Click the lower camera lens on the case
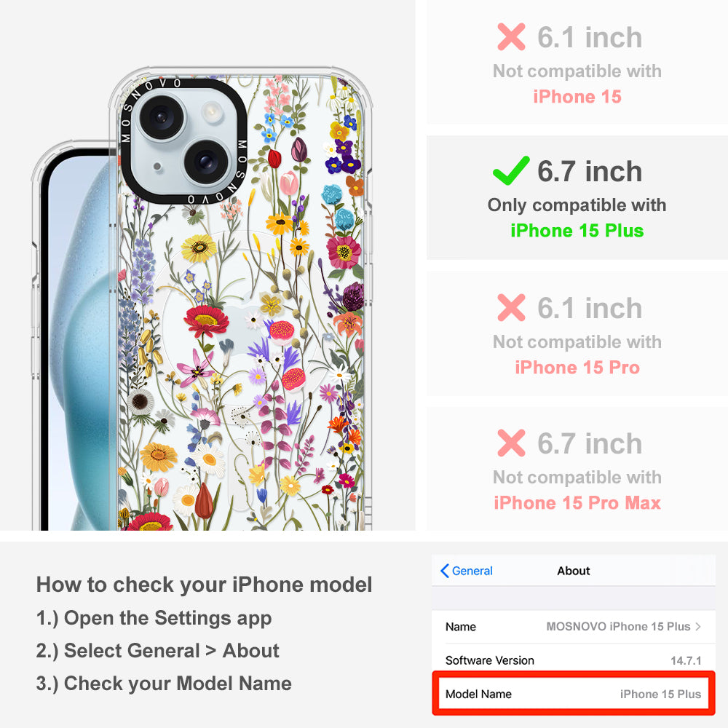The image size is (728, 728). pos(207,162)
